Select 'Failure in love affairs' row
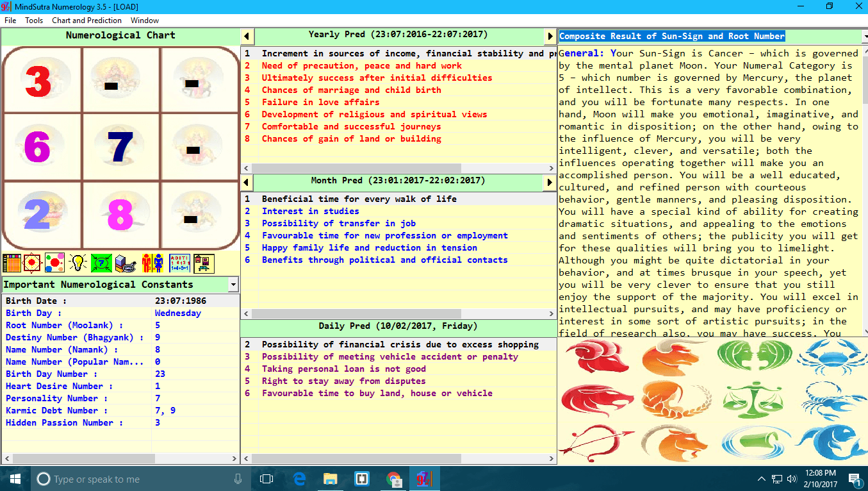868x491 pixels. [398, 103]
